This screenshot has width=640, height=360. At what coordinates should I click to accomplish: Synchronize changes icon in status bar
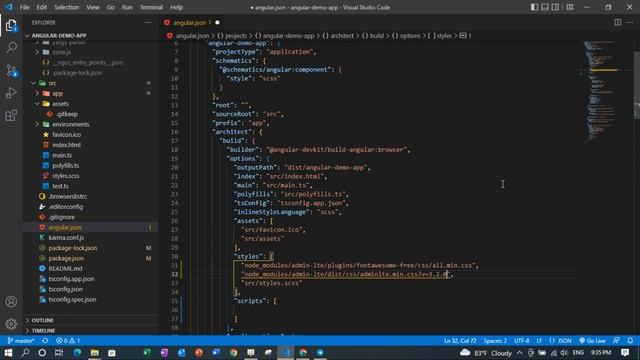(x=45, y=340)
